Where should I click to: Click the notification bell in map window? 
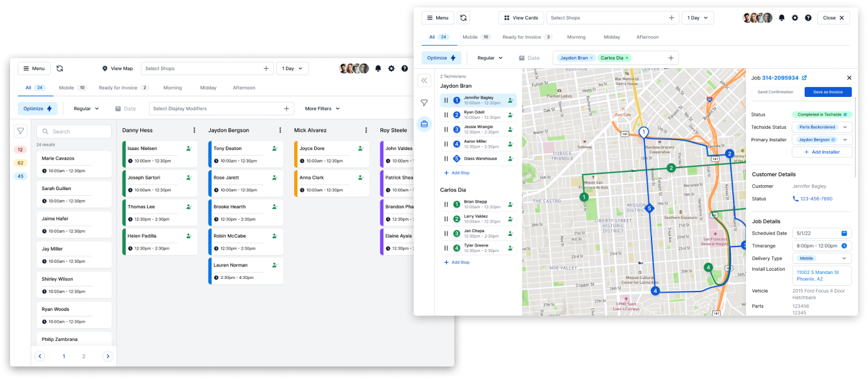point(782,18)
